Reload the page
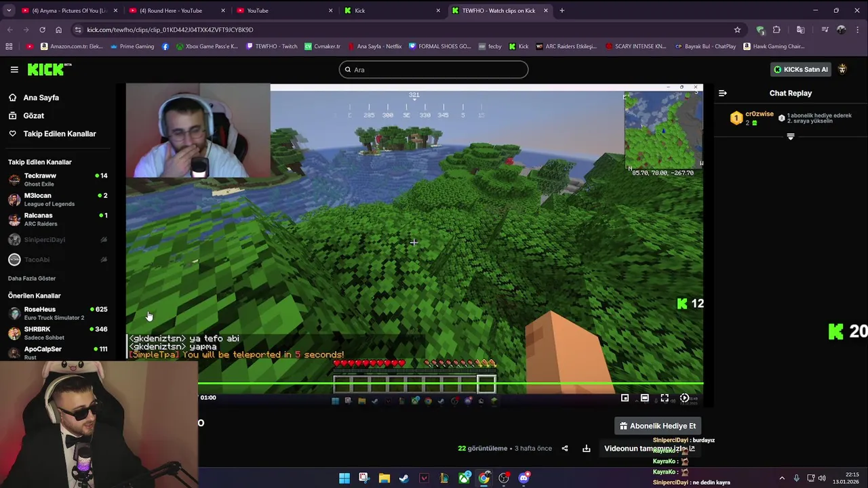 click(x=42, y=30)
